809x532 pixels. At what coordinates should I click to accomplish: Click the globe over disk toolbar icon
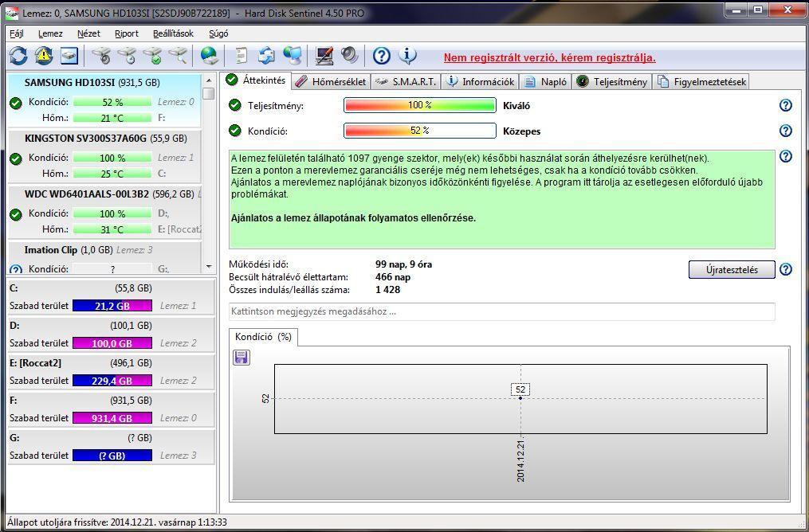coord(210,56)
